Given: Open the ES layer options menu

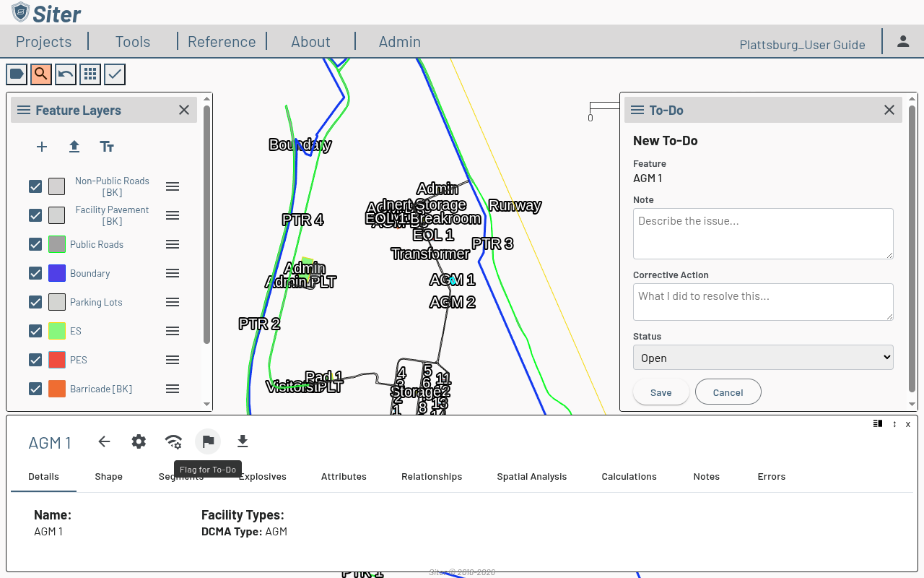Looking at the screenshot, I should pyautogui.click(x=173, y=331).
